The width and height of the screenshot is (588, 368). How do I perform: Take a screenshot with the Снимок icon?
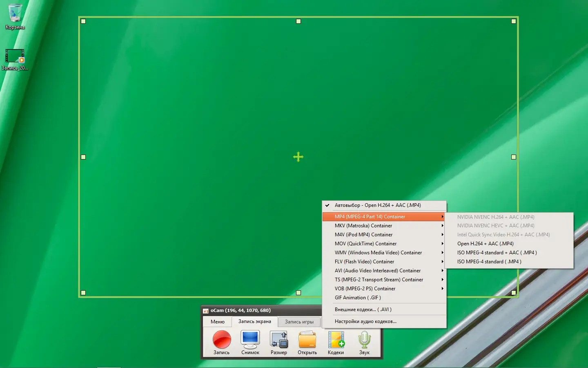(250, 343)
